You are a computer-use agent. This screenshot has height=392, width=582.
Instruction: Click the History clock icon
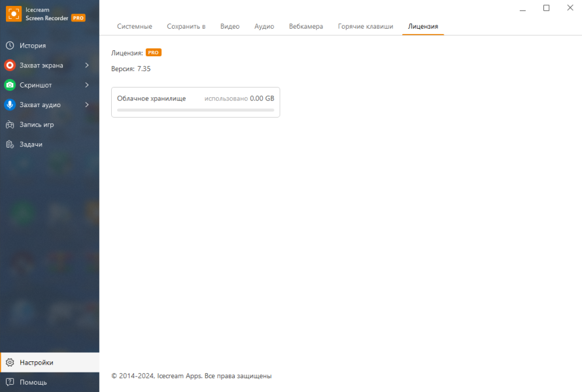(x=10, y=46)
